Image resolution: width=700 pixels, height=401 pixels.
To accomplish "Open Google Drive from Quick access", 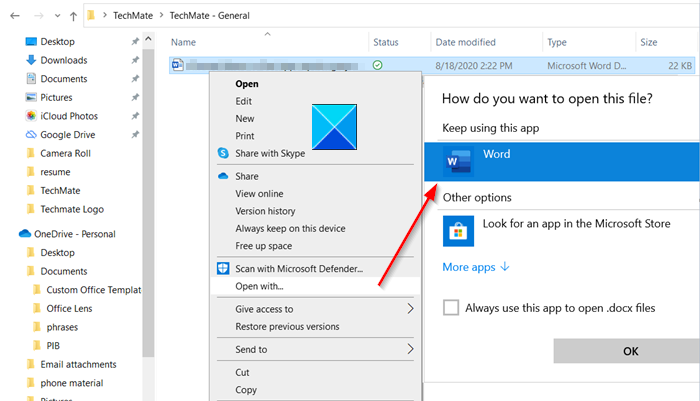I will coord(70,133).
